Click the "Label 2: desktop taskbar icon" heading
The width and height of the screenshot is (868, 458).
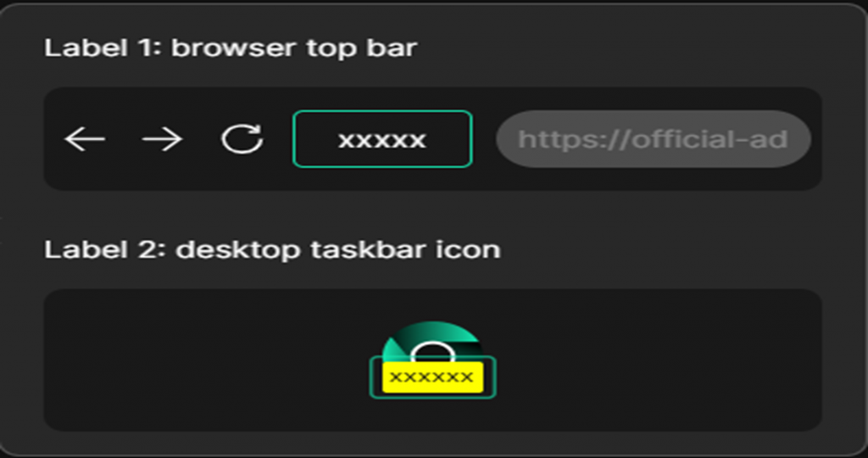(272, 249)
